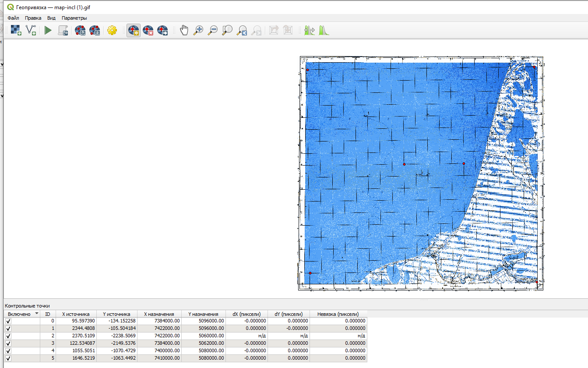Generate GDAL script from toolbar

tap(63, 30)
